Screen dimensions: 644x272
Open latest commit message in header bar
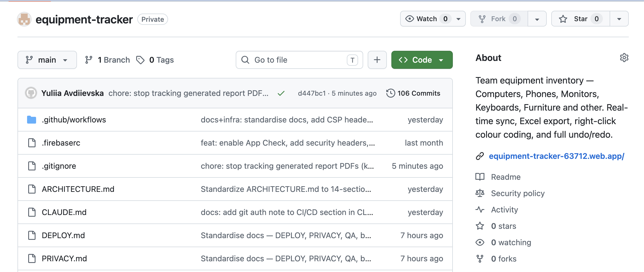(188, 93)
